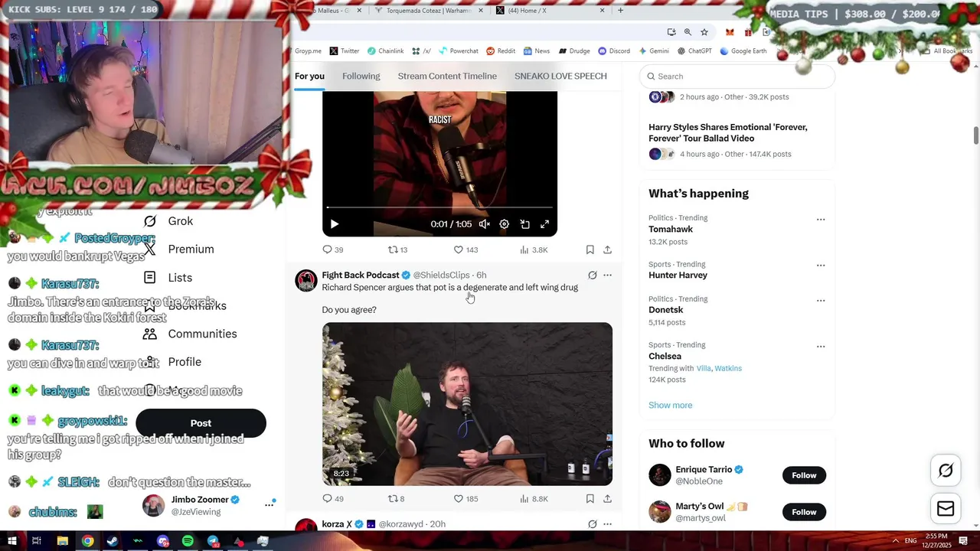
Task: Switch to Stream Content Timeline tab
Action: [447, 77]
